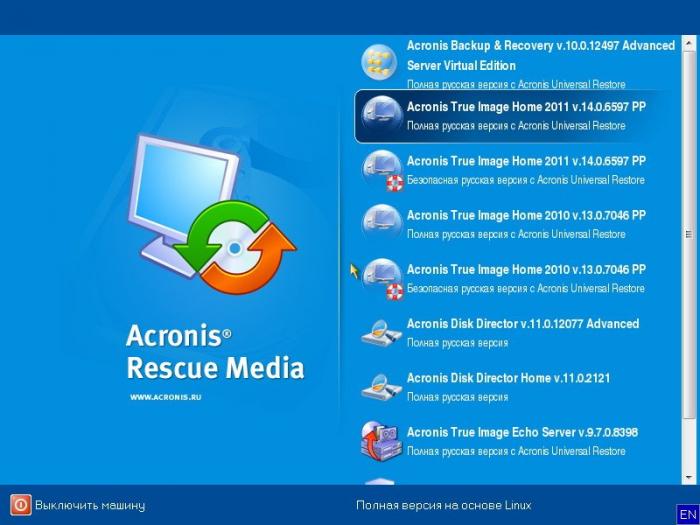Image resolution: width=700 pixels, height=525 pixels.
Task: Click True Image Home 2010 full version icon
Action: click(381, 224)
